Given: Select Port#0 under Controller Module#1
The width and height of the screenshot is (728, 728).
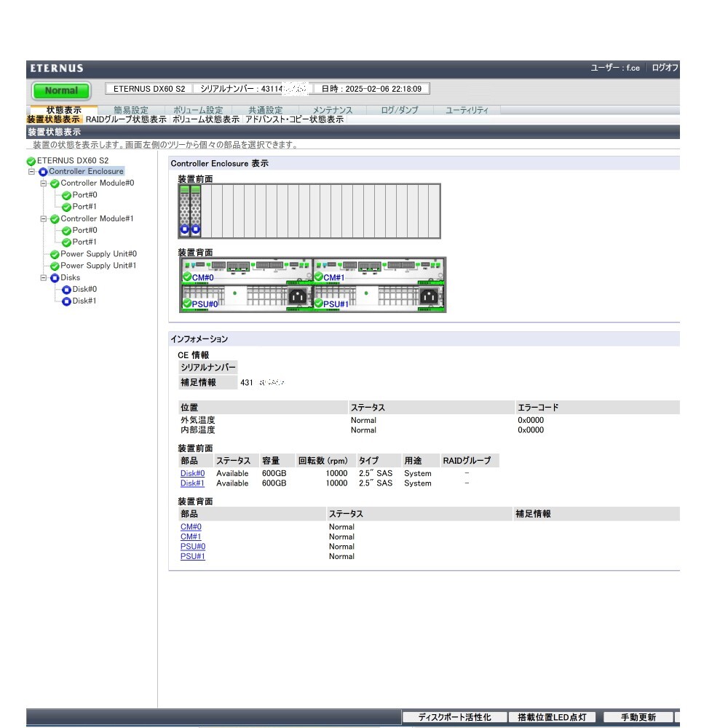Looking at the screenshot, I should (84, 230).
